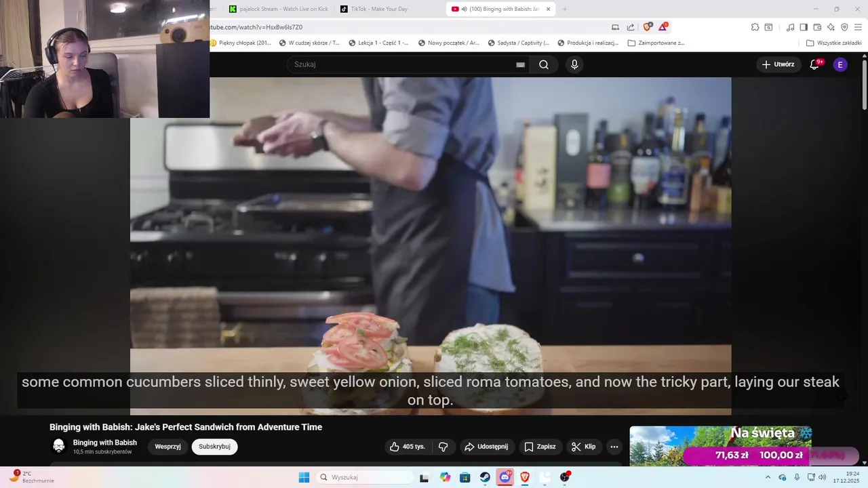The image size is (868, 488).
Task: Click the install app icon in address bar
Action: pyautogui.click(x=615, y=27)
